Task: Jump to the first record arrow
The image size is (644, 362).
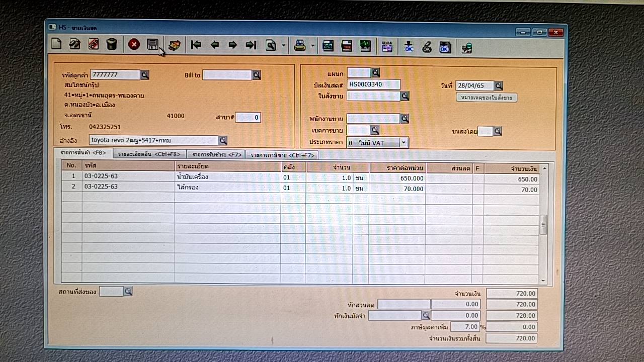Action: (x=196, y=45)
